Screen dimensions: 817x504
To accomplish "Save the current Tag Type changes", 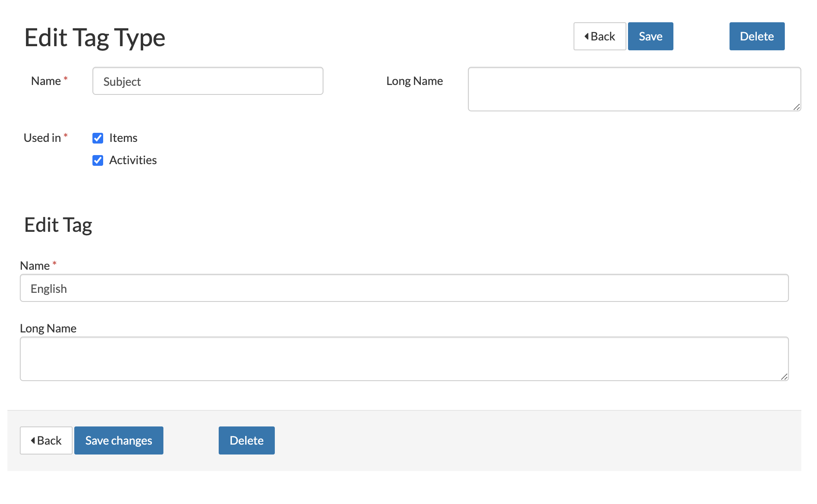I will point(651,36).
